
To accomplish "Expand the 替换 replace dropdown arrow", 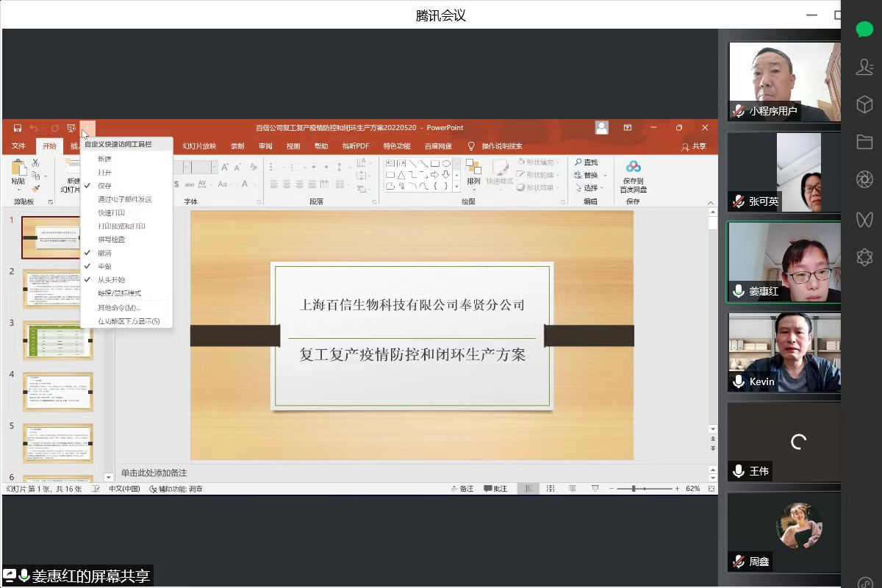I will (x=606, y=176).
